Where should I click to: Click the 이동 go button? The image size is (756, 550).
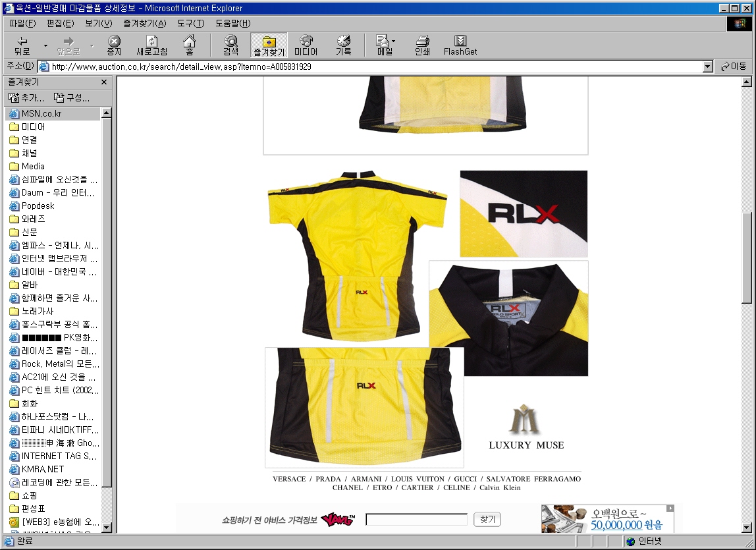pos(734,67)
